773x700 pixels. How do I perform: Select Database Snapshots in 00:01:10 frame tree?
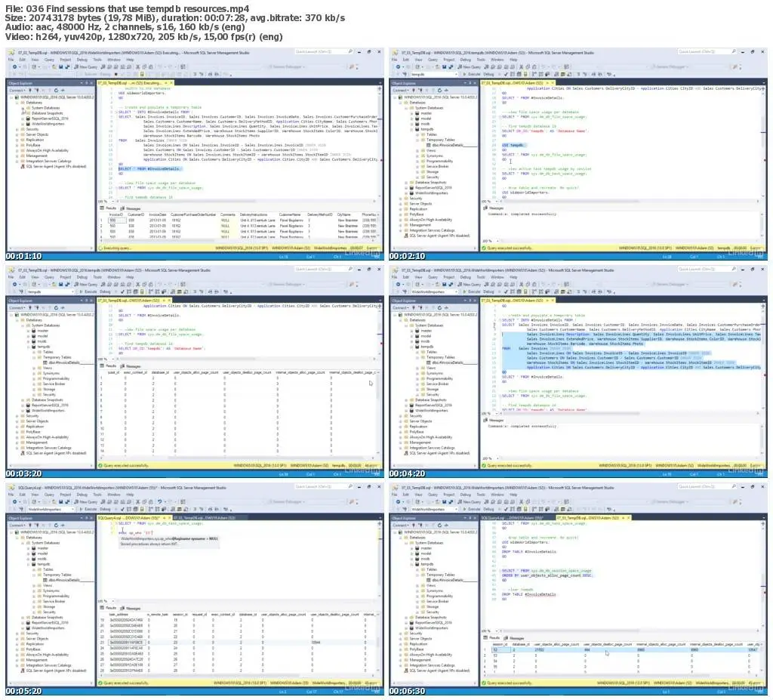[48, 113]
